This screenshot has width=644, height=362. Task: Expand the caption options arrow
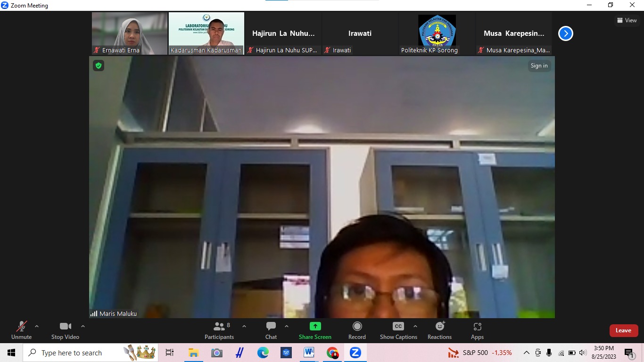[415, 326]
